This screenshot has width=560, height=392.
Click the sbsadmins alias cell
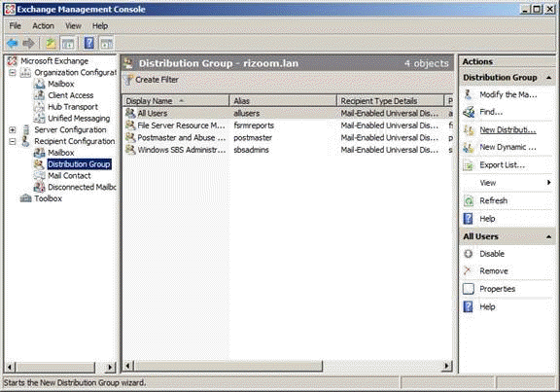click(x=251, y=150)
